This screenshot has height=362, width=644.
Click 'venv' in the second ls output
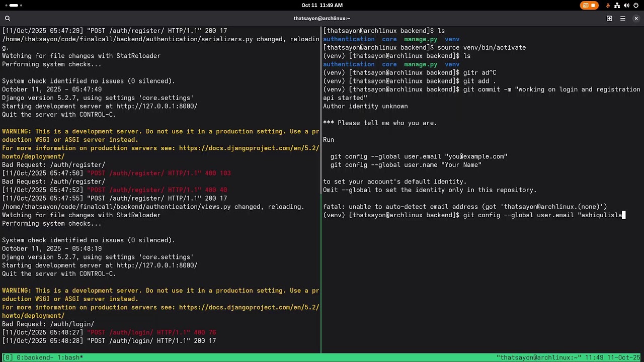coord(452,64)
